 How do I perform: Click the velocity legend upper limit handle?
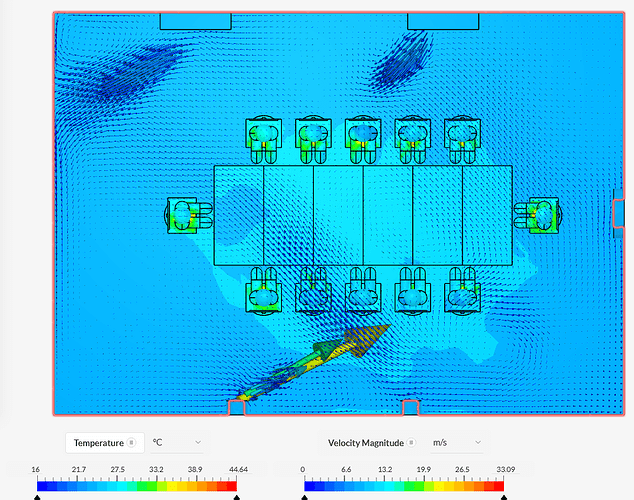pyautogui.click(x=504, y=497)
